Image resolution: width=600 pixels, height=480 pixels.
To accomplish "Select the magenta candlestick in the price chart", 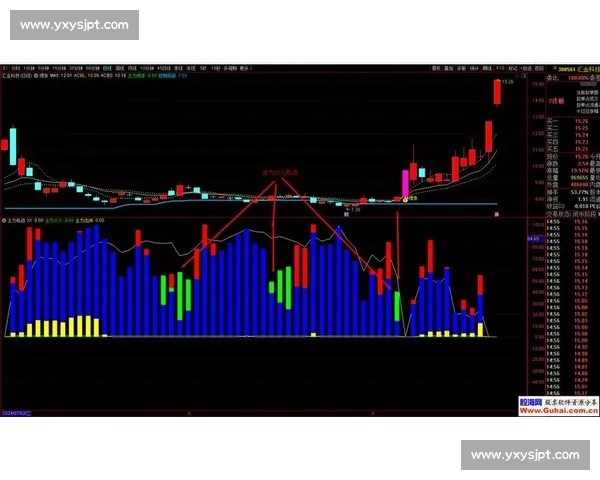I will point(405,183).
